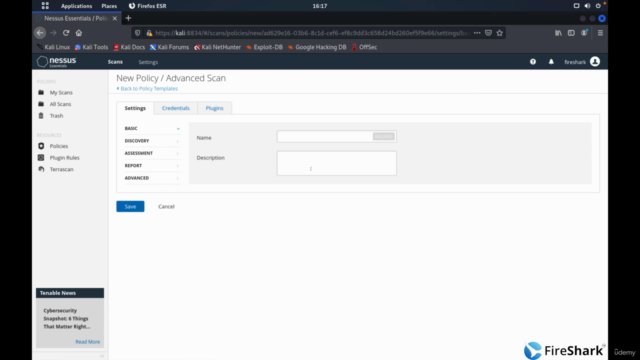
Task: Click the Description text area
Action: pos(336,163)
